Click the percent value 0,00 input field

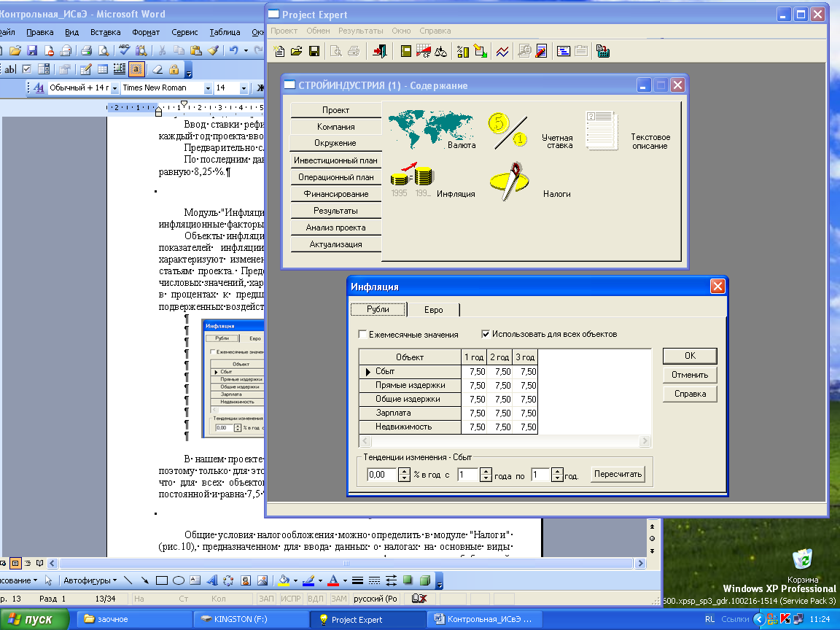382,475
